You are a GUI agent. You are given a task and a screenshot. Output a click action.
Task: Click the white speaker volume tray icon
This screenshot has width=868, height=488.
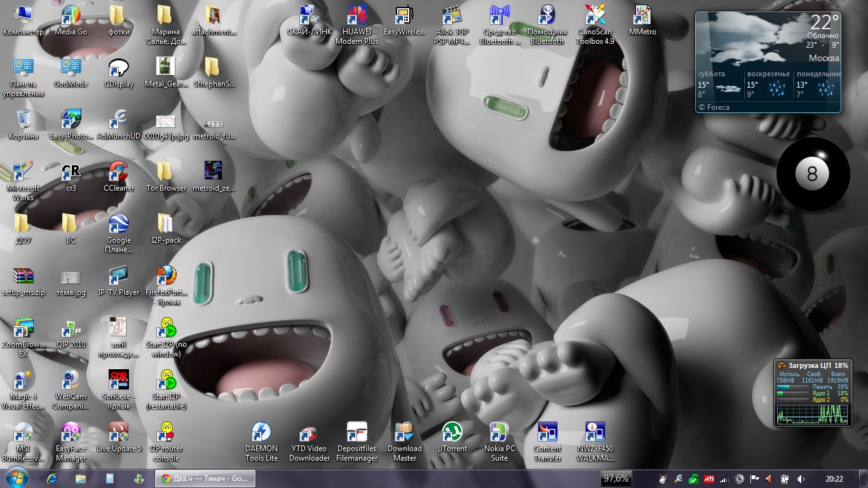coord(801,478)
